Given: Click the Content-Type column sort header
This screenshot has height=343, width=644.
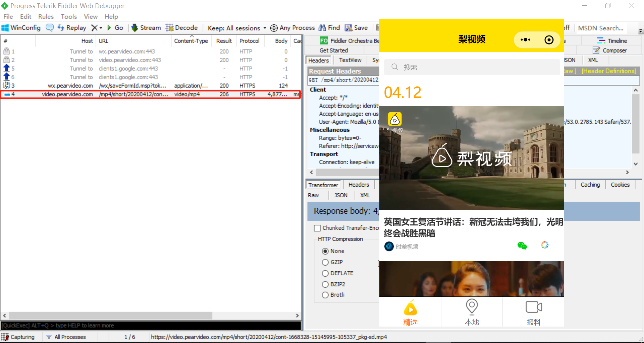Looking at the screenshot, I should point(191,41).
